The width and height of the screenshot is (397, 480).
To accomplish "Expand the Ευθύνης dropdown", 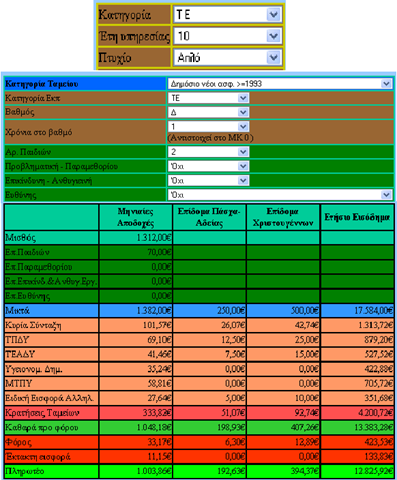I will tap(280, 195).
